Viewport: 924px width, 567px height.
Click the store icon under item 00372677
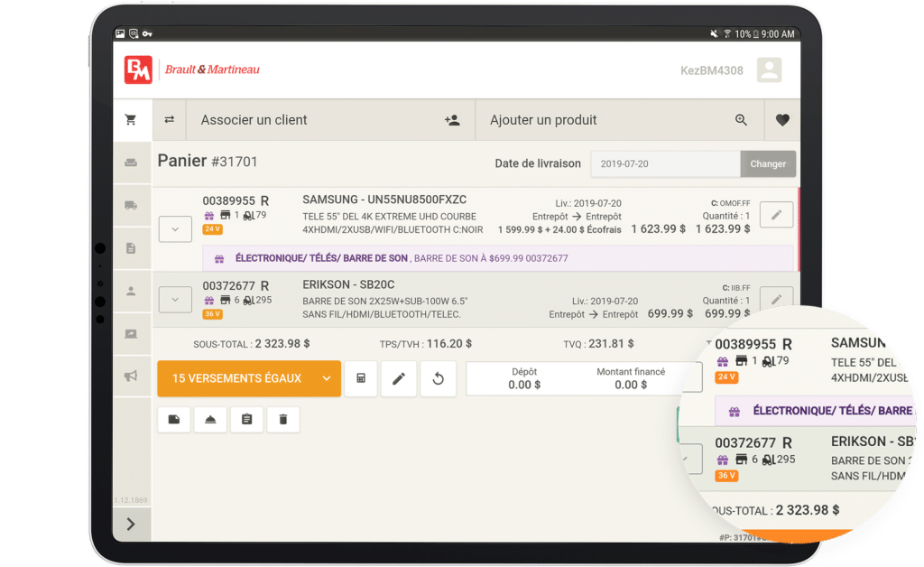(225, 300)
